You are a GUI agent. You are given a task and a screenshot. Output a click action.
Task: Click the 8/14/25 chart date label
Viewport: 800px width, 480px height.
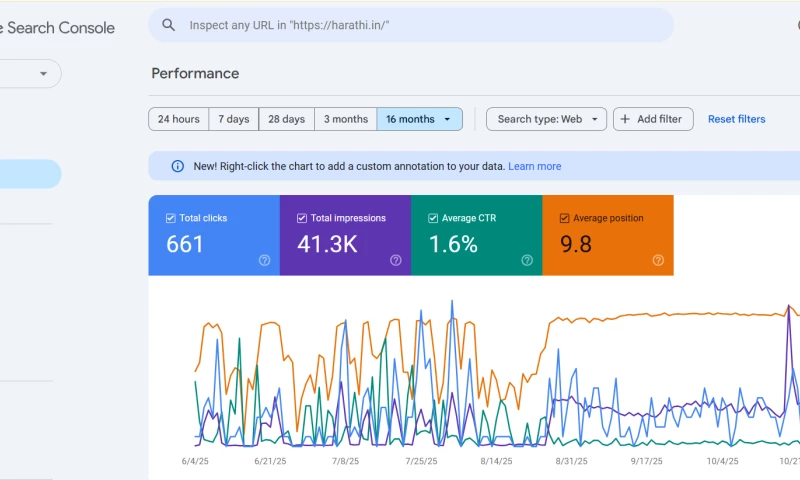pyautogui.click(x=496, y=461)
